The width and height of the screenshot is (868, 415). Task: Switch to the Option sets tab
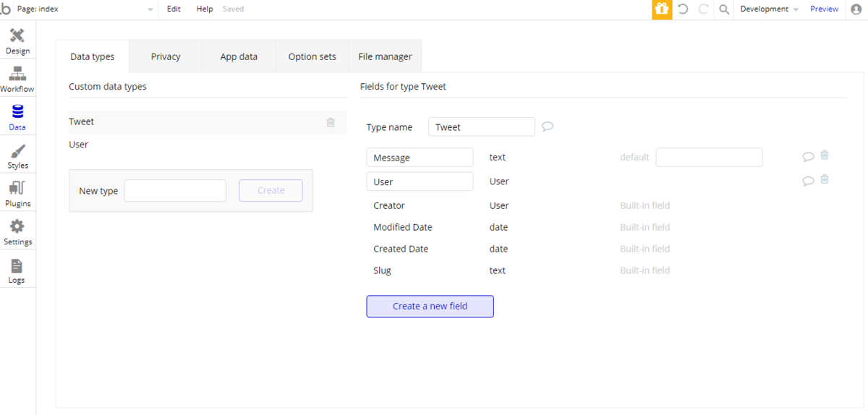[312, 56]
